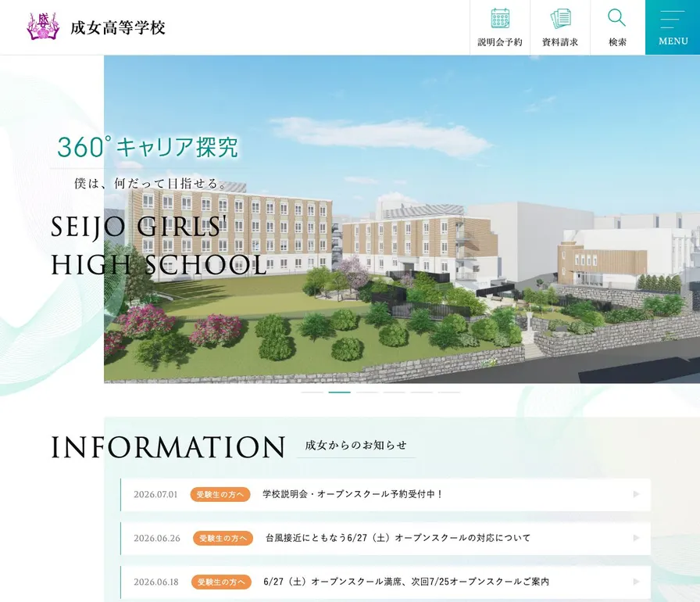Select the fifth slideshow indicator bar
The width and height of the screenshot is (700, 602).
421,392
